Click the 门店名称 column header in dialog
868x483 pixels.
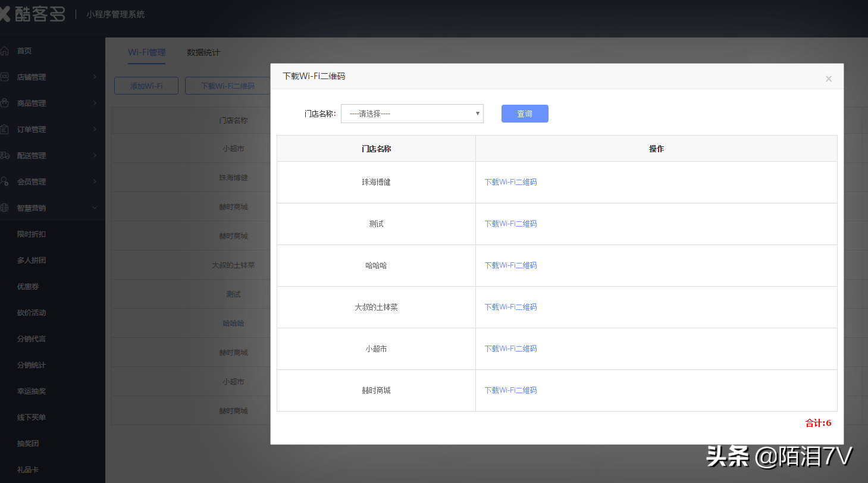376,149
